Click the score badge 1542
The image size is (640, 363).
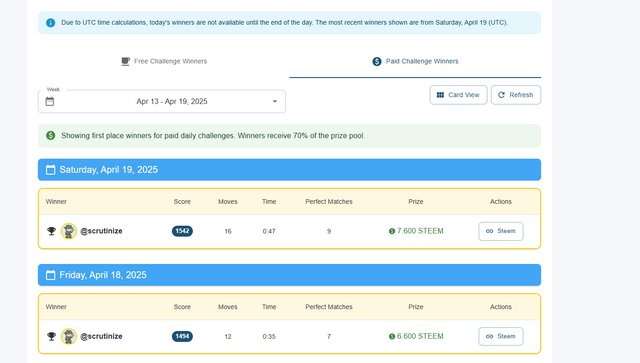182,231
